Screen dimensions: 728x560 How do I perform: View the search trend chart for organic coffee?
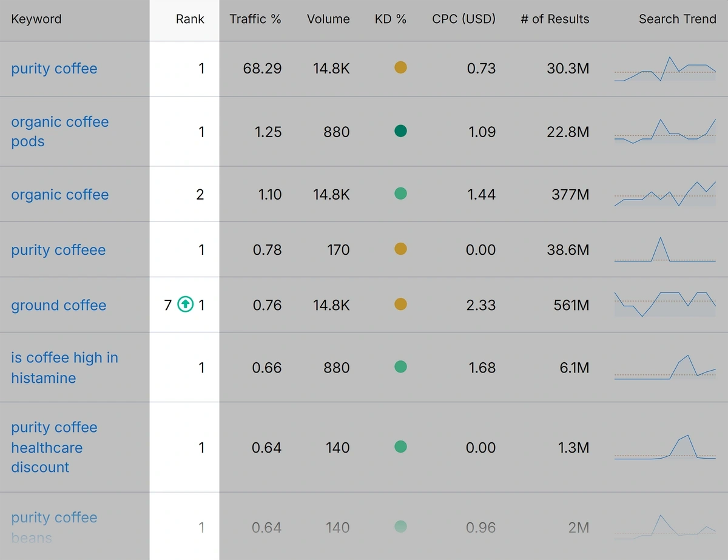[x=665, y=194]
